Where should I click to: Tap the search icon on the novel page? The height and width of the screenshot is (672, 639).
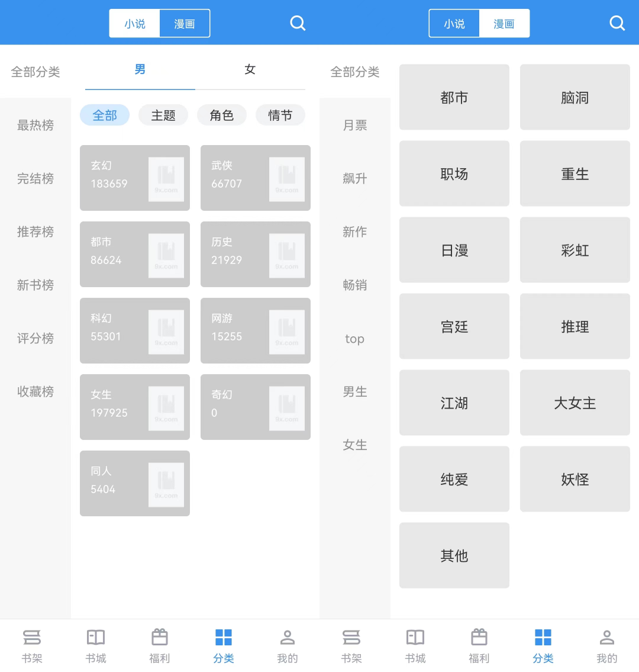pos(298,23)
